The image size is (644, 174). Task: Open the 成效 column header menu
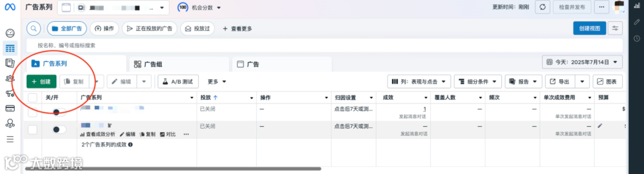(426, 98)
